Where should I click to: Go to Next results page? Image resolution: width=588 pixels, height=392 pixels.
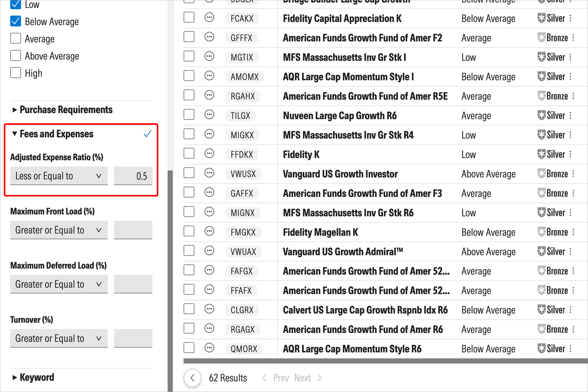308,378
